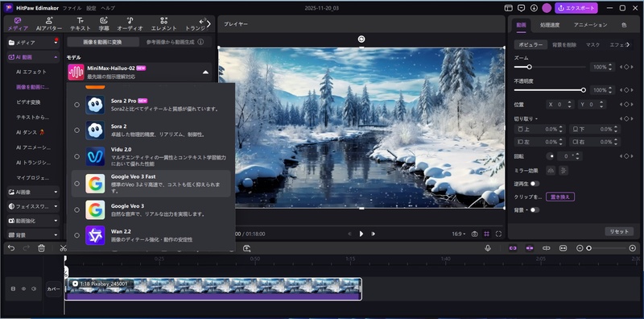The height and width of the screenshot is (319, 644).
Task: Open the AIアバター tool
Action: click(49, 24)
